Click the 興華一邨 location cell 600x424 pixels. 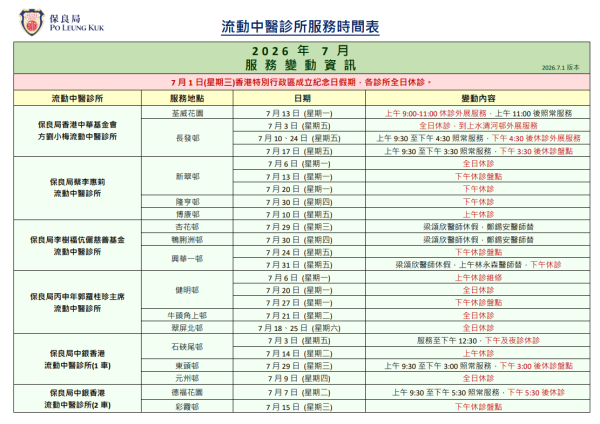(x=187, y=259)
